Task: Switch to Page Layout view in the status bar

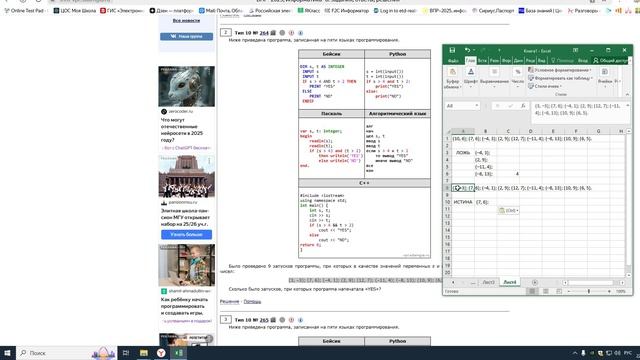Action: [x=546, y=291]
